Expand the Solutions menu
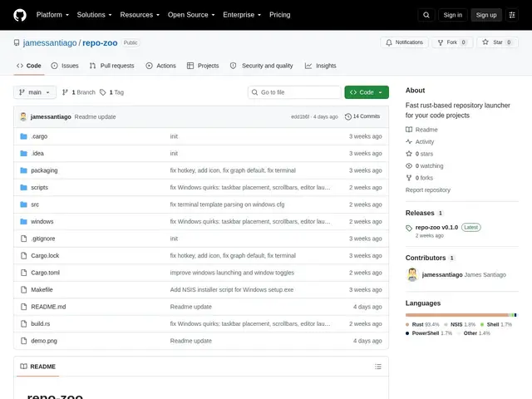 click(x=94, y=15)
